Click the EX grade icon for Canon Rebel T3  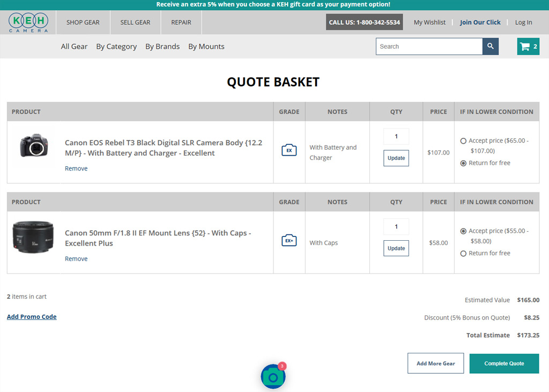point(289,150)
